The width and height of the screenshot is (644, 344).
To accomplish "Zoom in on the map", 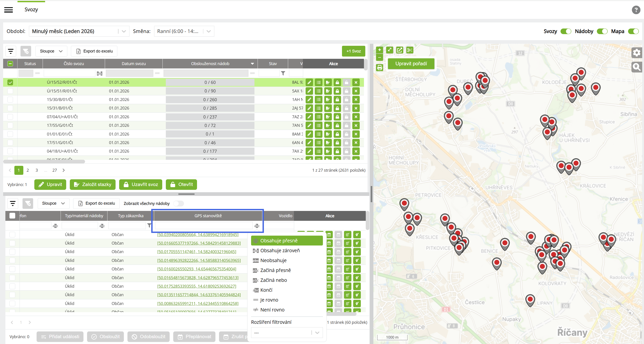I will [379, 50].
